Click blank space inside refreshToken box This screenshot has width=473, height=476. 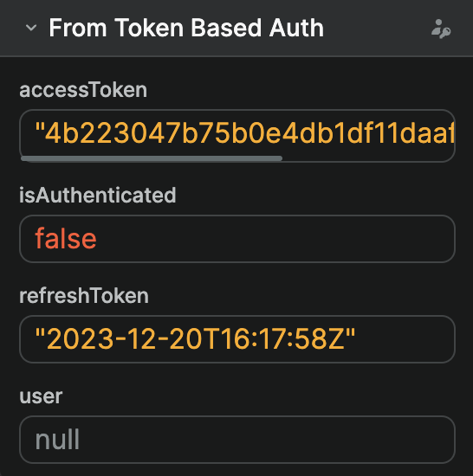coord(404,339)
